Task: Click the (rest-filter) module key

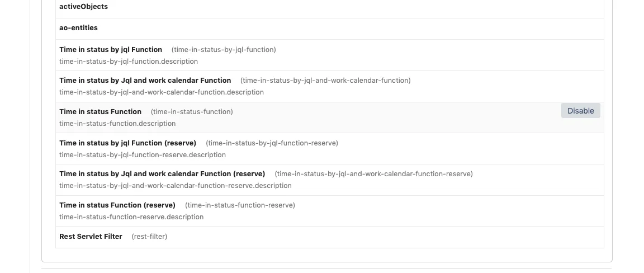Action: [x=149, y=237]
